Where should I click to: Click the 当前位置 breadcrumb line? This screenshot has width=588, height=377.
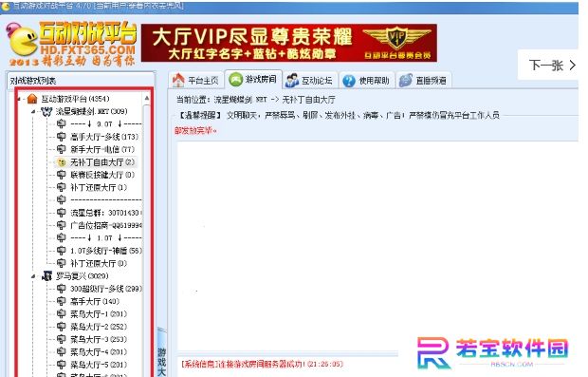tap(255, 100)
